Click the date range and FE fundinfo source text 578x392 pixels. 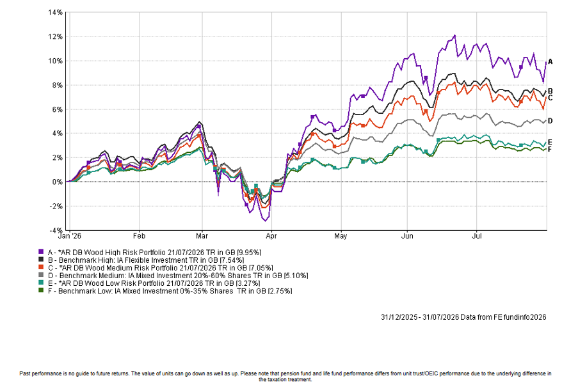click(x=463, y=317)
